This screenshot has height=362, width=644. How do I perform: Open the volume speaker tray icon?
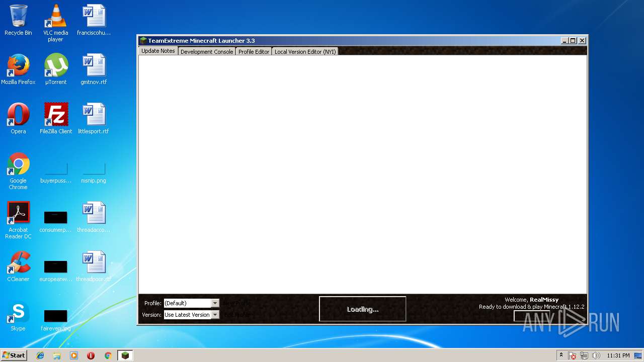[596, 355]
